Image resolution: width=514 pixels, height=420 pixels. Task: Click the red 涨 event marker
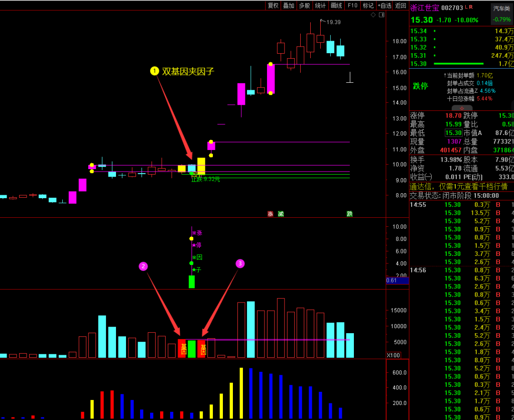pyautogui.click(x=270, y=214)
